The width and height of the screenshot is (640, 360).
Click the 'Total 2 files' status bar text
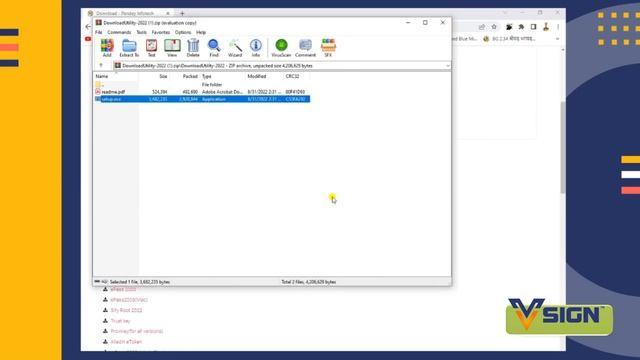pyautogui.click(x=309, y=282)
